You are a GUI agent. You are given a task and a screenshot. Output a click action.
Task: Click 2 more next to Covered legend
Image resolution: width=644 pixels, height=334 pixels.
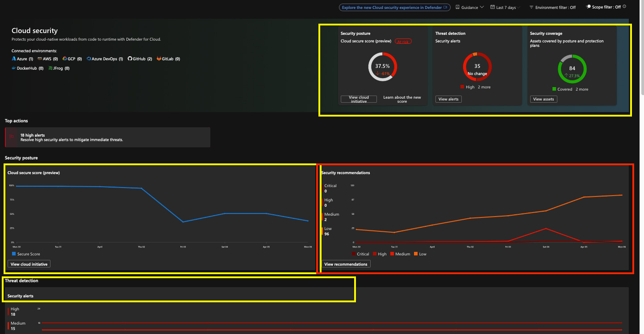(582, 89)
